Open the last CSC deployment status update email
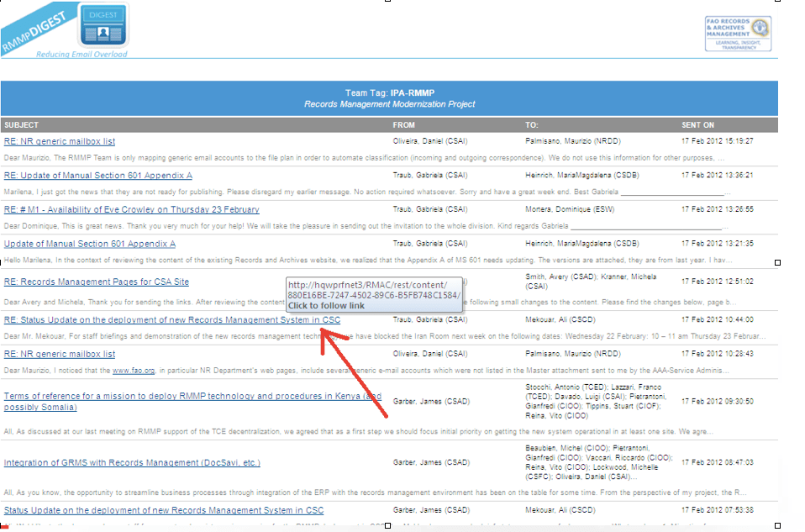The width and height of the screenshot is (805, 532). [x=164, y=509]
